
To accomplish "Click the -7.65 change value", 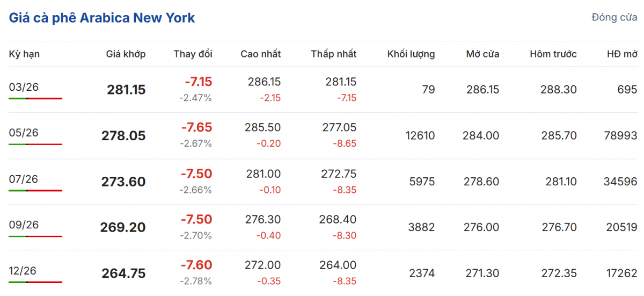I will [196, 128].
